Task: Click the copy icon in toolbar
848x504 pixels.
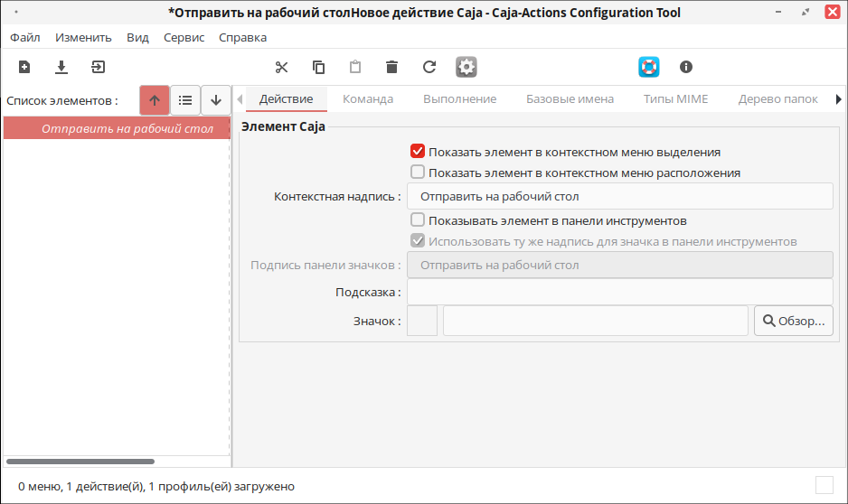Action: coord(318,67)
